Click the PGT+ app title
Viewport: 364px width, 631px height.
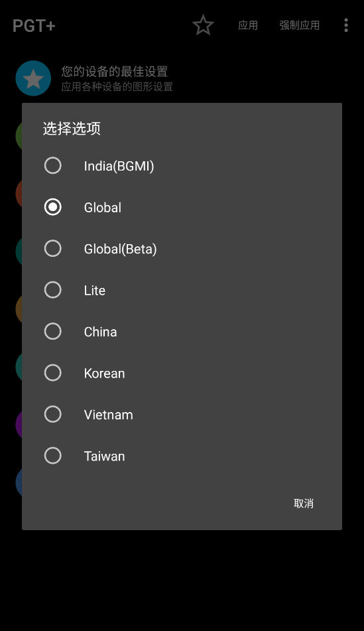(x=34, y=26)
